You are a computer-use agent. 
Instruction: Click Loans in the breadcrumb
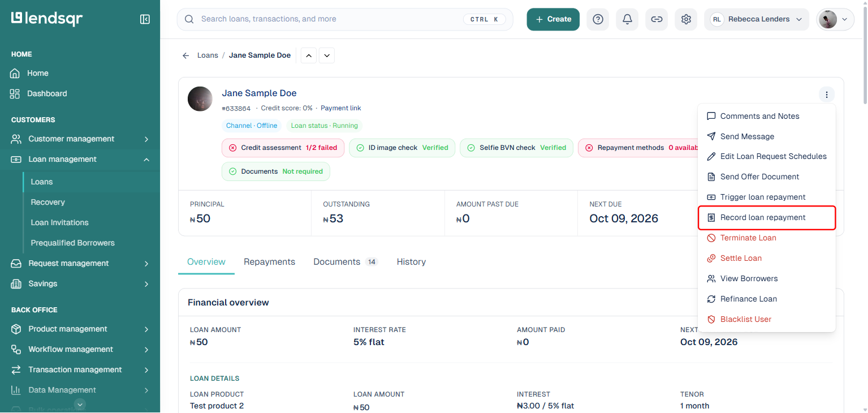coord(208,55)
